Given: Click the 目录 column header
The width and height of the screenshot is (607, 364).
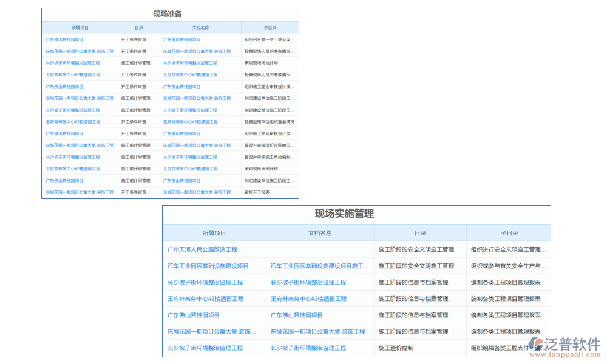Looking at the screenshot, I should pos(139,27).
